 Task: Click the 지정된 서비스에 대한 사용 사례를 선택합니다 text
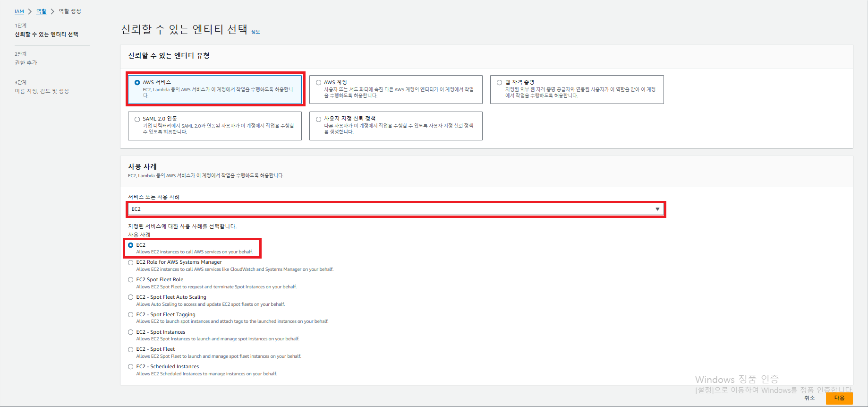tap(182, 226)
